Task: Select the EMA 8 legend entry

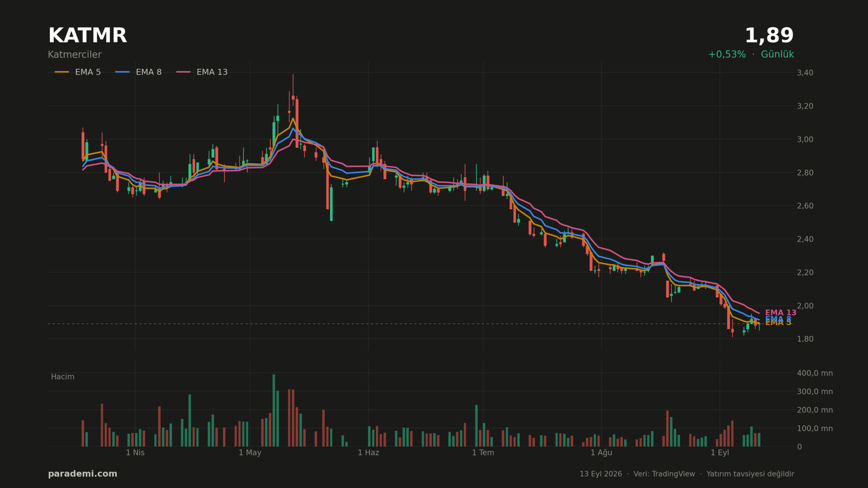Action: coord(138,72)
